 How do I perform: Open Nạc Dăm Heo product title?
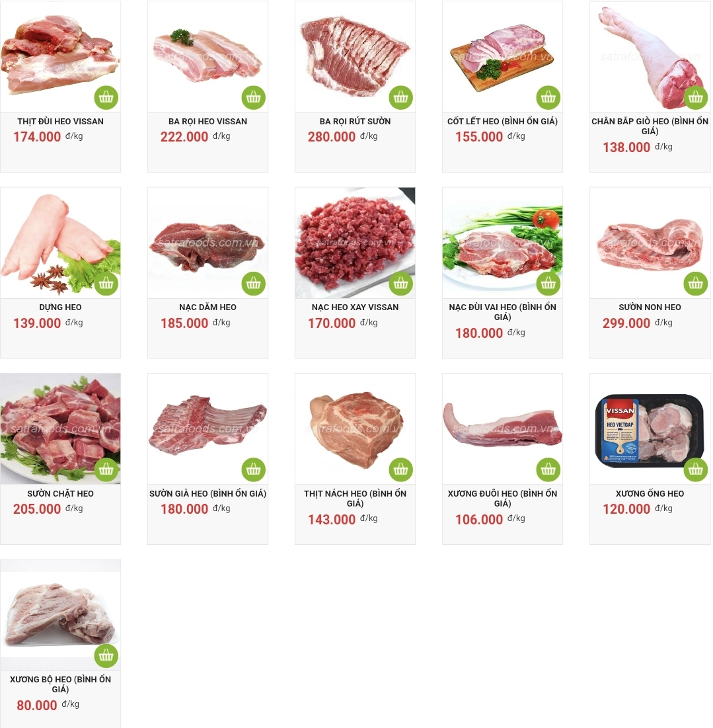208,307
